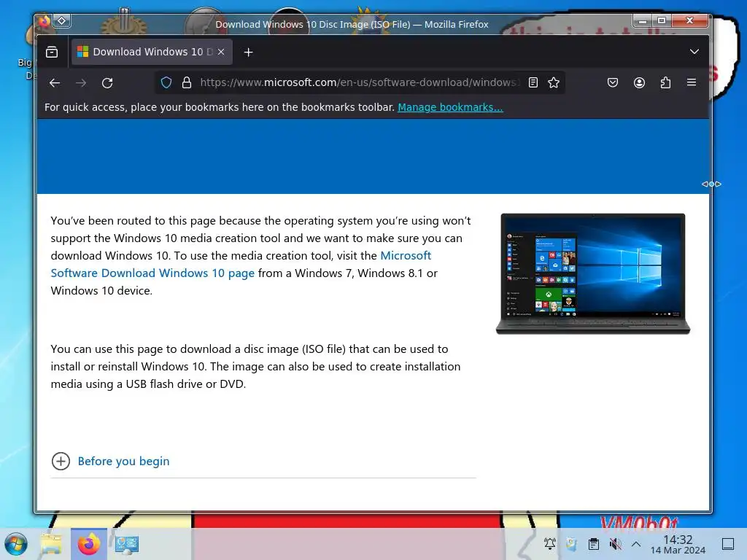Open system settings taskbar icon
The width and height of the screenshot is (747, 560).
coord(127,544)
